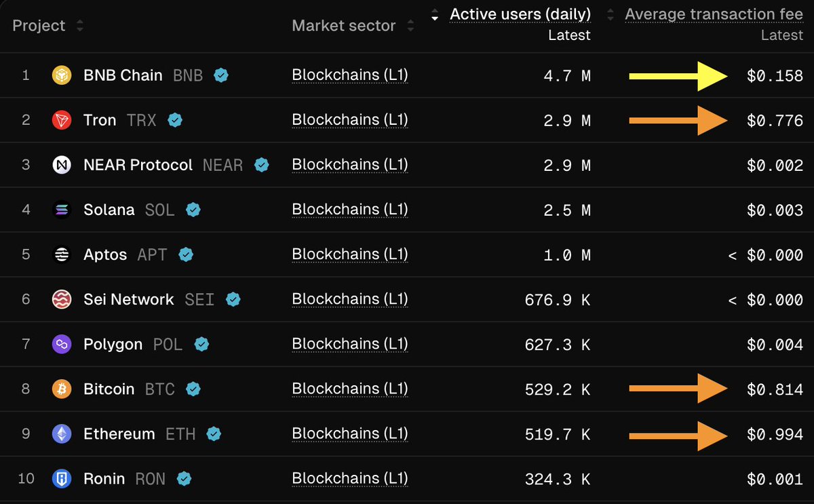
Task: Click Blockchains (L1) in Bitcoin row
Action: [x=350, y=389]
